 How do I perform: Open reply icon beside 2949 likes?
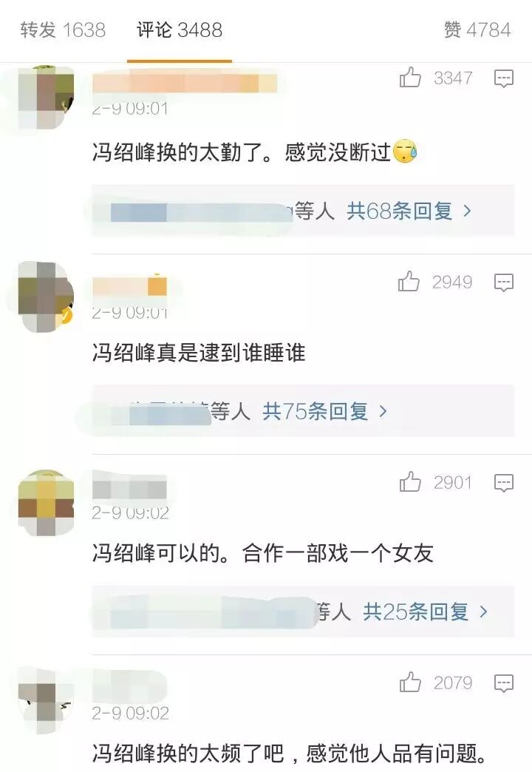(x=503, y=282)
